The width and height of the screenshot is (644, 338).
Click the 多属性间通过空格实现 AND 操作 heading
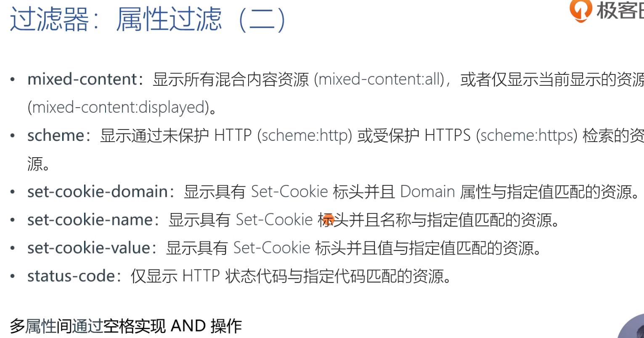pos(126,326)
